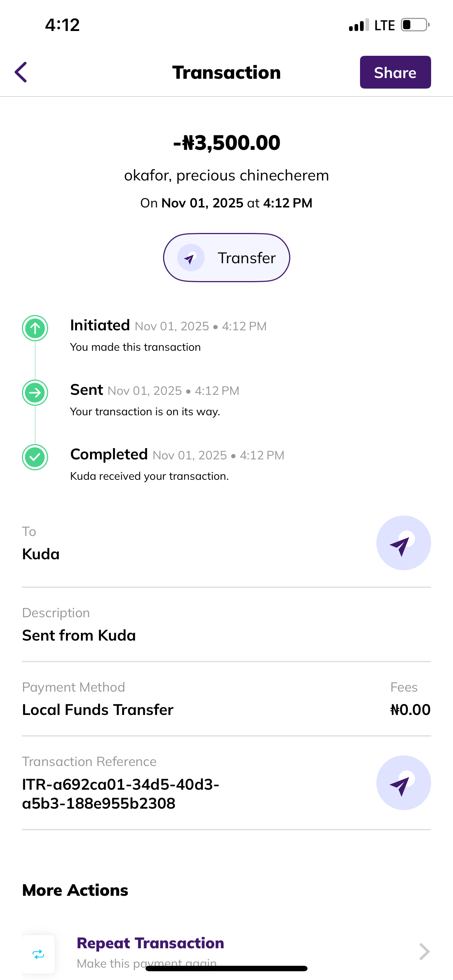The image size is (453, 980).
Task: Tap the Completed checkmark status icon
Action: coord(35,457)
